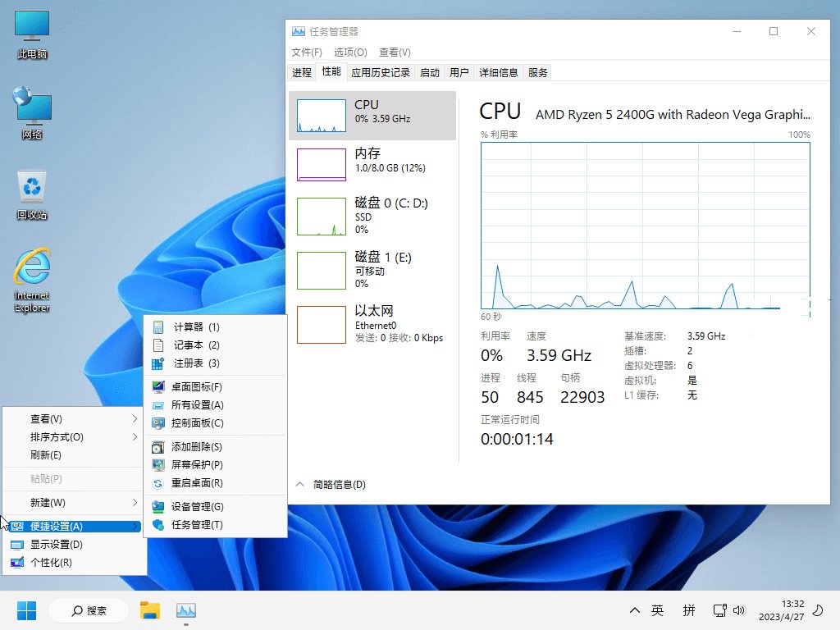Click the 搜索 search box in taskbar
This screenshot has height=630, width=840.
click(x=89, y=610)
